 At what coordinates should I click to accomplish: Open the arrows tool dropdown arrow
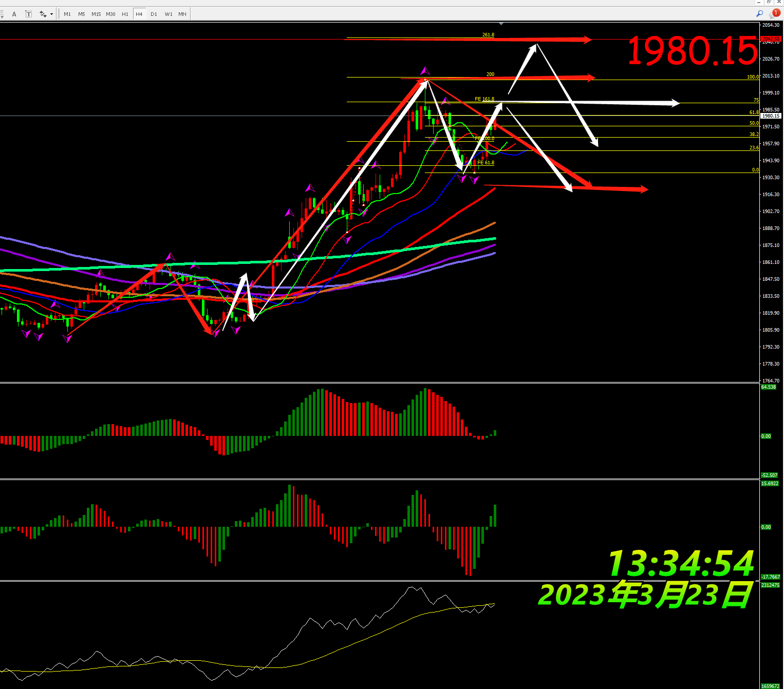(x=52, y=14)
